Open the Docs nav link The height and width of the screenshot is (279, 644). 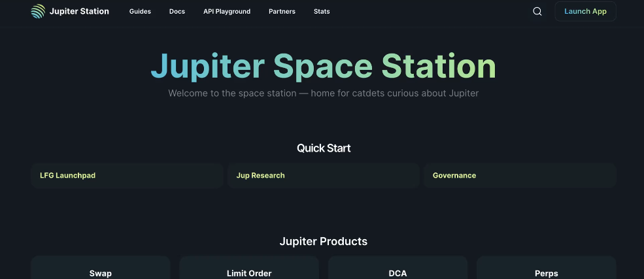pos(177,12)
